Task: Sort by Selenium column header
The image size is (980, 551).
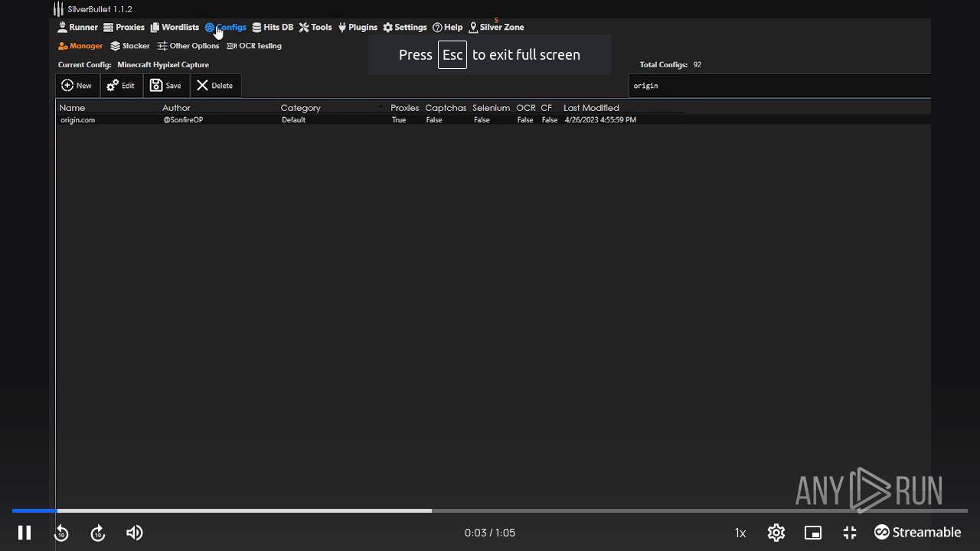Action: tap(491, 108)
